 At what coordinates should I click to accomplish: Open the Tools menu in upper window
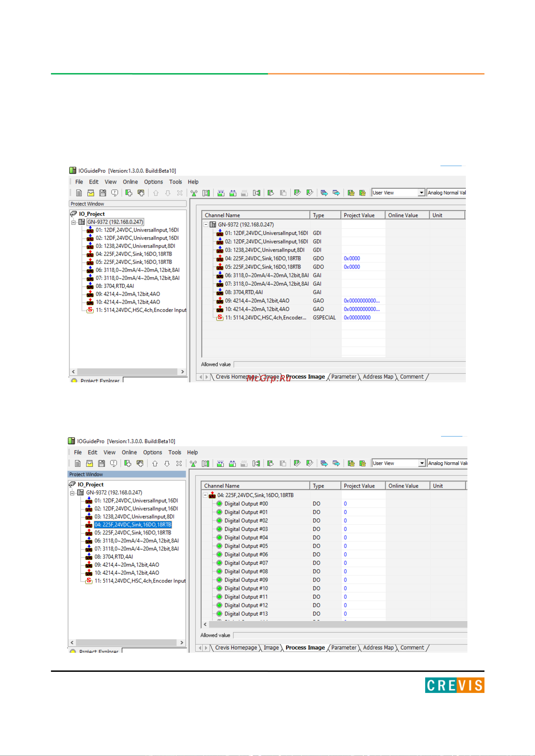[x=176, y=182]
